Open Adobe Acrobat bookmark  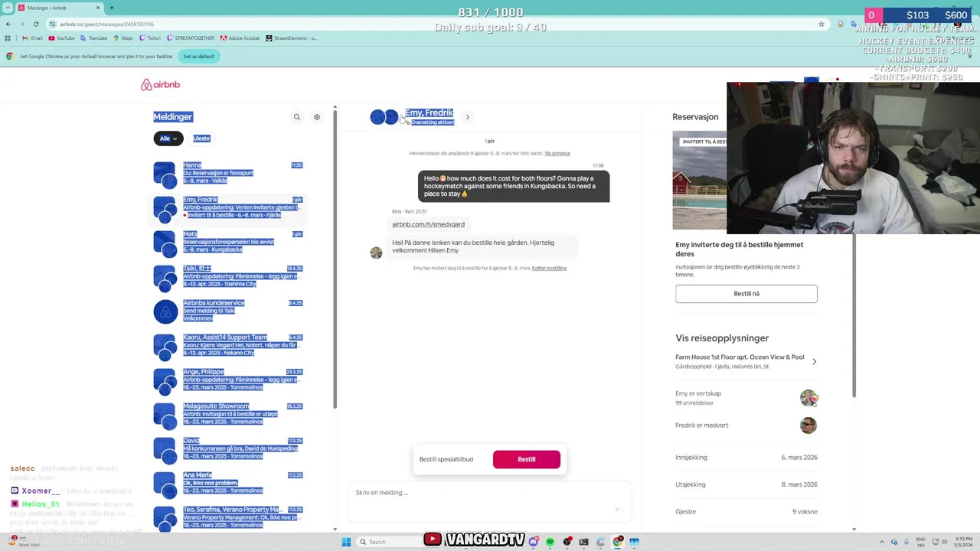coord(240,37)
